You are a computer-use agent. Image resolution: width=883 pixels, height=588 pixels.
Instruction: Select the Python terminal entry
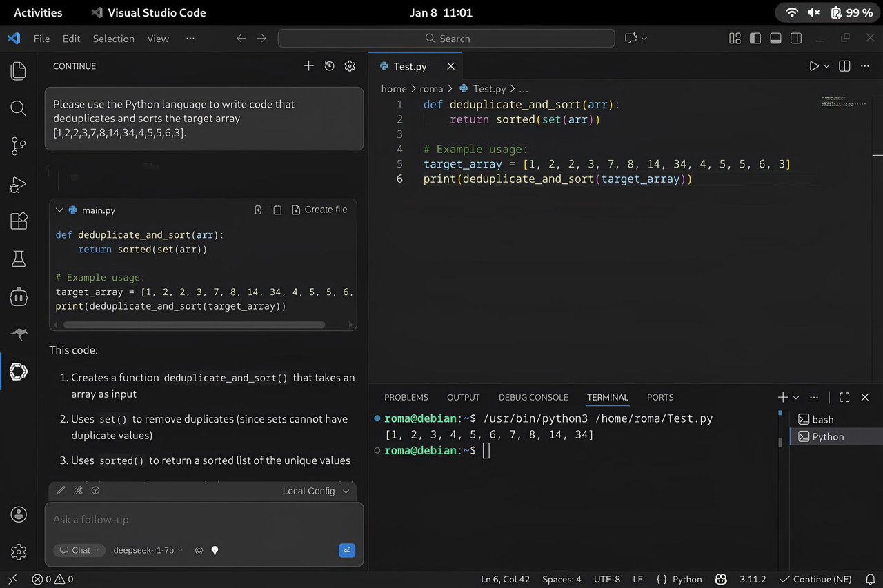coord(836,436)
